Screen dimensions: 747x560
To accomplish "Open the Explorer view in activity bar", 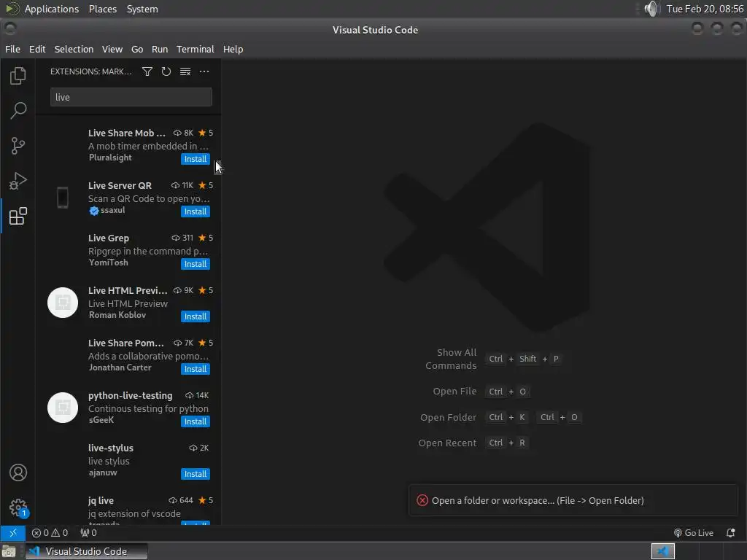I will pos(18,76).
